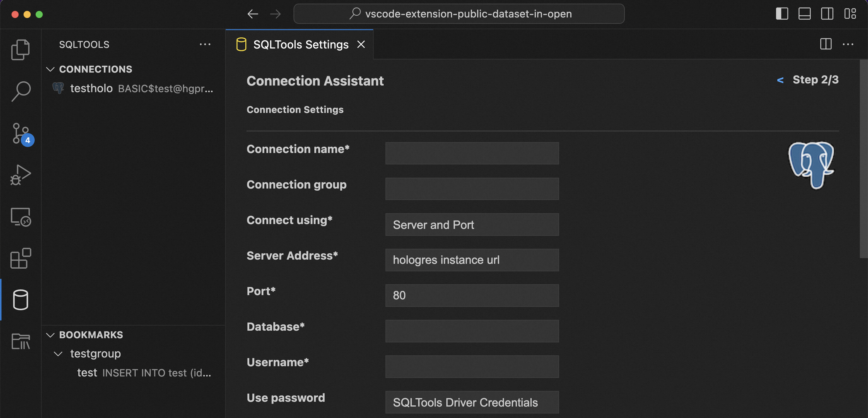Expand the CONNECTIONS section header
The image size is (868, 418).
pos(95,69)
